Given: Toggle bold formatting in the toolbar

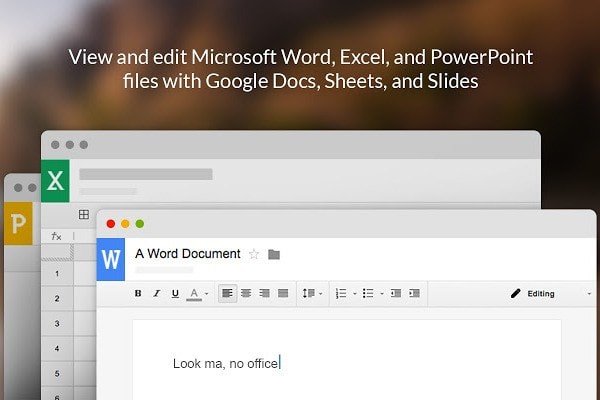Looking at the screenshot, I should pyautogui.click(x=139, y=293).
